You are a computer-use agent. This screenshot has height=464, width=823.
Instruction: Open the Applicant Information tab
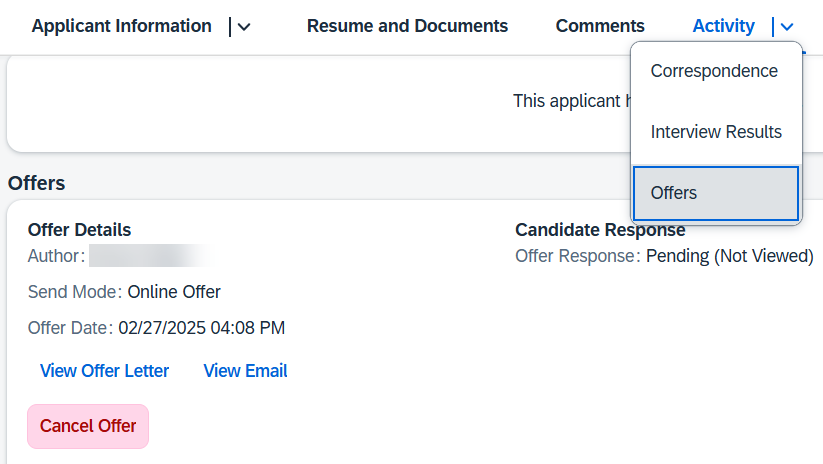tap(121, 26)
